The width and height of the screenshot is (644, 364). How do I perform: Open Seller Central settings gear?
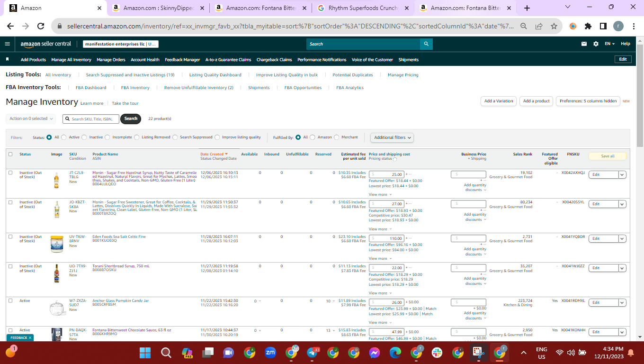[x=596, y=44]
